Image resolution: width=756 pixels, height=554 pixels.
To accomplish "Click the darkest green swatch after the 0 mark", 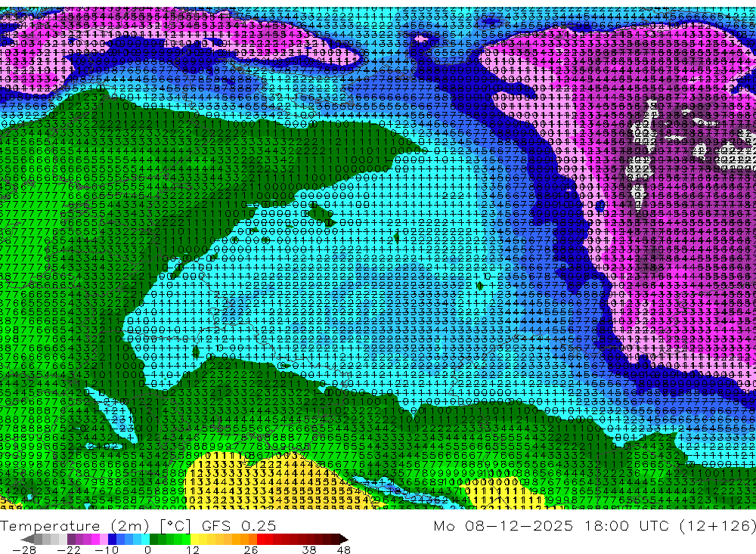I will [153, 539].
